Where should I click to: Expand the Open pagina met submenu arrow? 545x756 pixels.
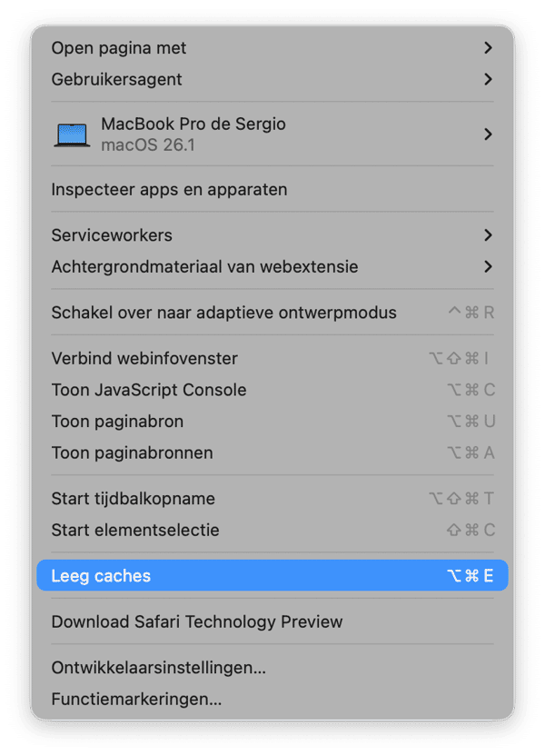[x=488, y=48]
